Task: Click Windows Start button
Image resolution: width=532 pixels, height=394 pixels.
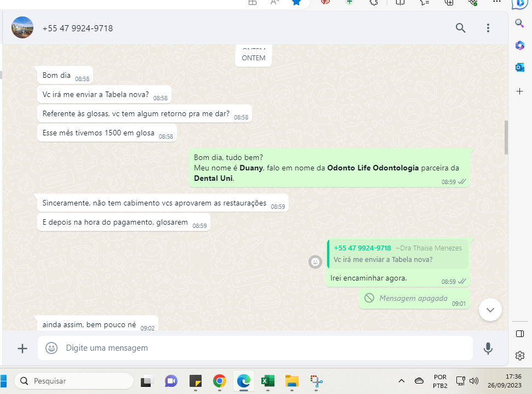Action: [x=3, y=381]
